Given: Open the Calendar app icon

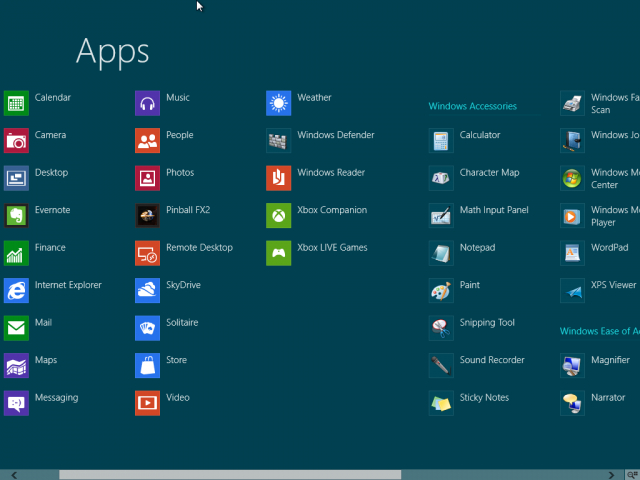Looking at the screenshot, I should (x=16, y=103).
